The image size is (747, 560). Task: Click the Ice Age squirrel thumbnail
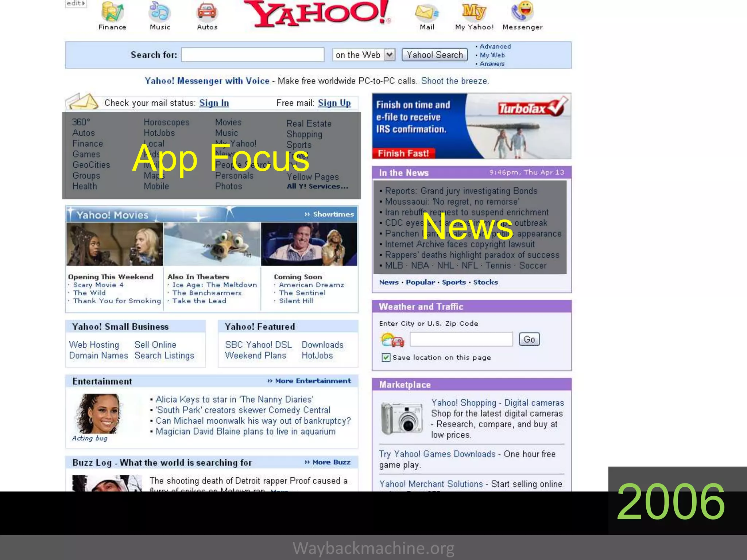coord(212,244)
